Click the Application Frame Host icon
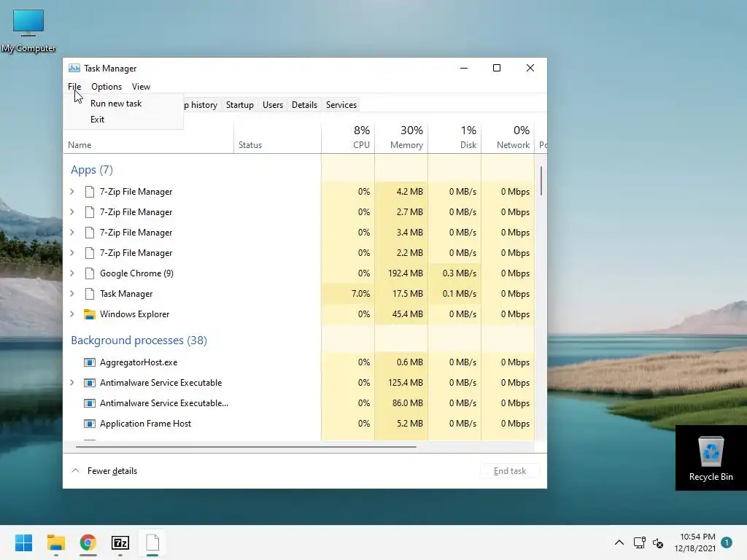The image size is (747, 560). [x=89, y=424]
